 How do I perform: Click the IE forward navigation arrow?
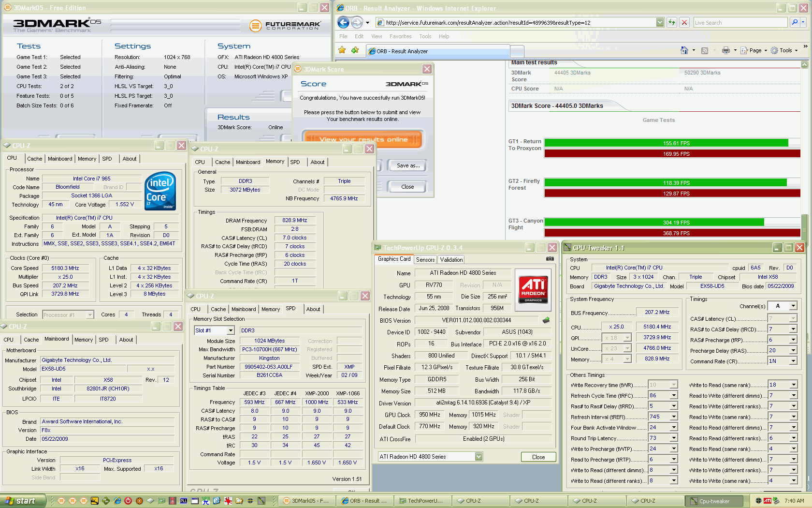point(357,22)
